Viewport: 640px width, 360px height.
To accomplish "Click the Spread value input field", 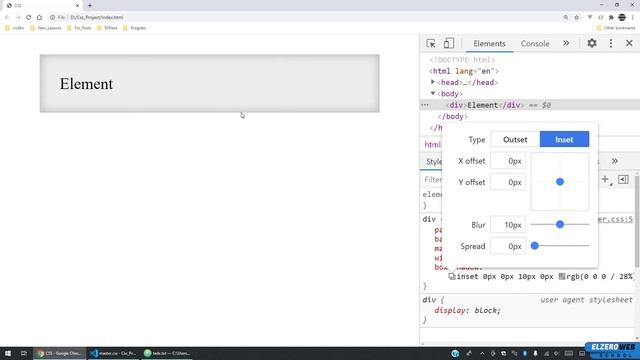I will [508, 246].
